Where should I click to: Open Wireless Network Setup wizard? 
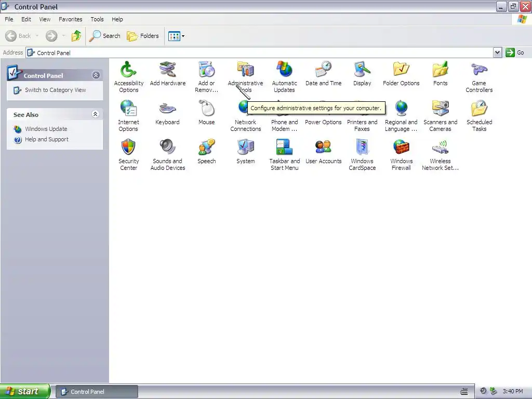pos(440,155)
